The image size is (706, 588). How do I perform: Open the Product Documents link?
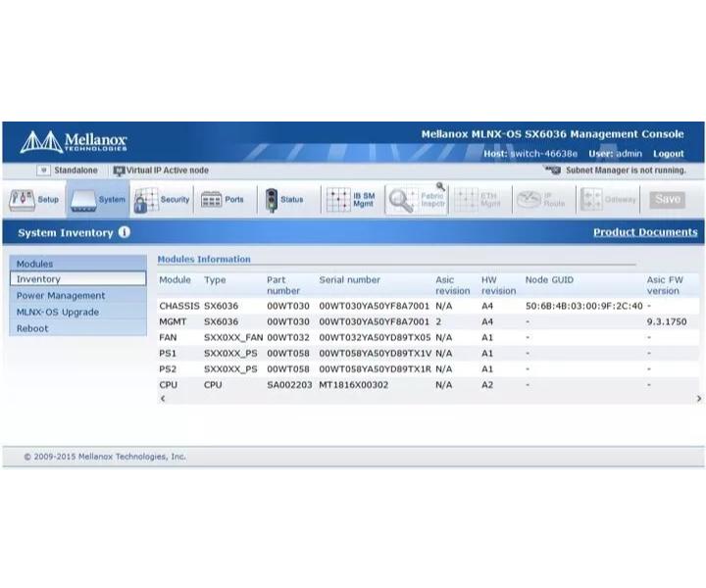coord(645,232)
